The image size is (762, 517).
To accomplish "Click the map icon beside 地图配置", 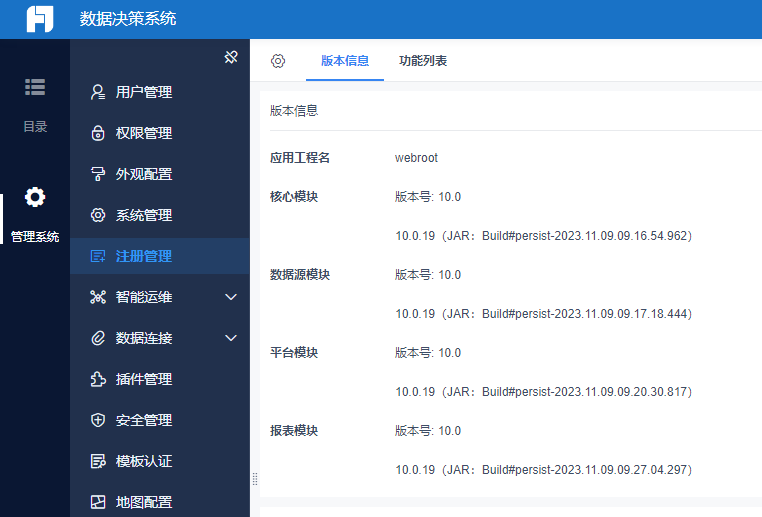I will [98, 502].
